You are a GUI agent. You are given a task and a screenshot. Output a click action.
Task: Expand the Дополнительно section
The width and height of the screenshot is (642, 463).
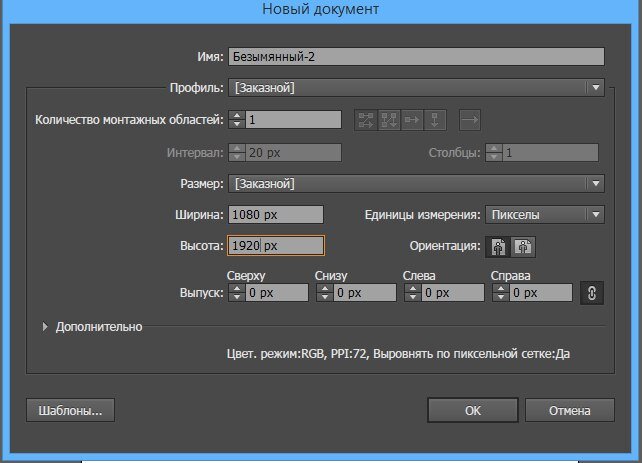coord(45,327)
